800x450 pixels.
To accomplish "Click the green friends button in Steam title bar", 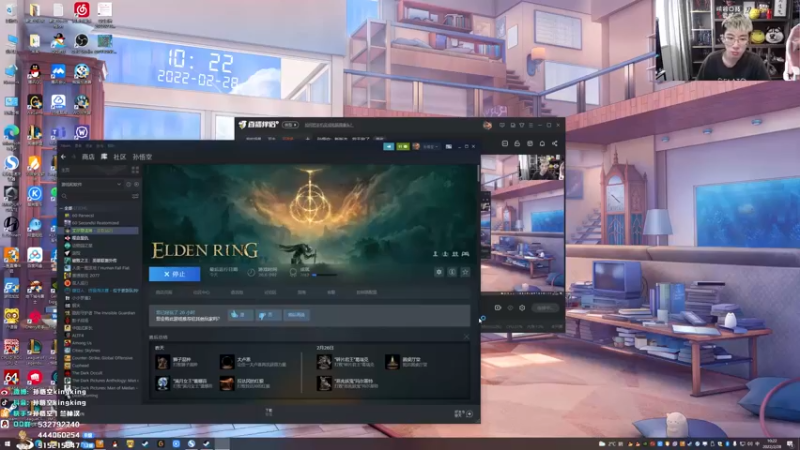I will pos(403,146).
